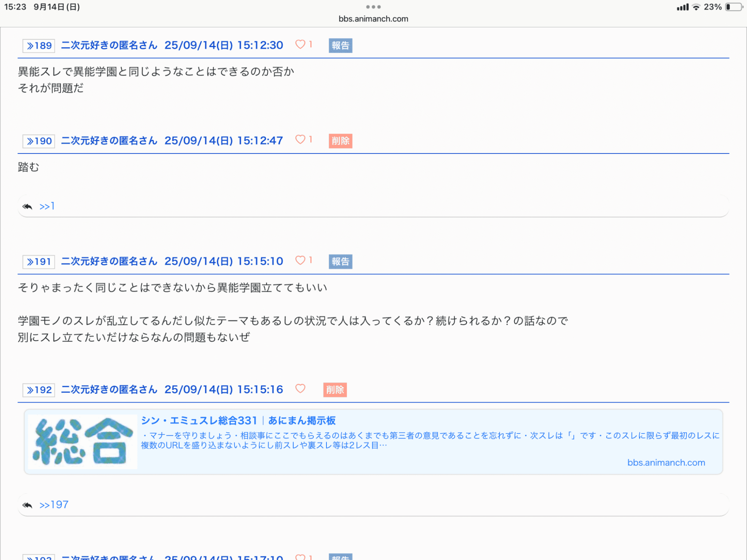Heart post 191
Viewport: 747px width, 560px height.
click(300, 260)
